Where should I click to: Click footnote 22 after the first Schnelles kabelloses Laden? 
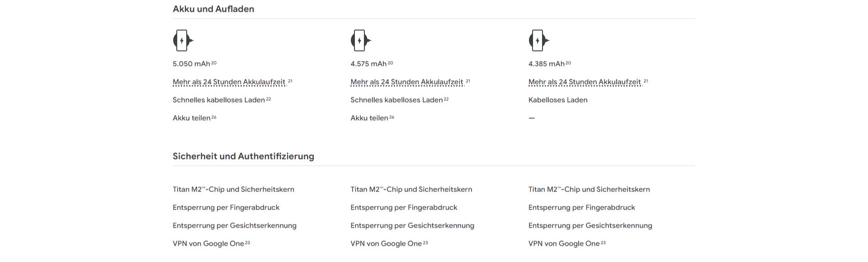pyautogui.click(x=269, y=99)
